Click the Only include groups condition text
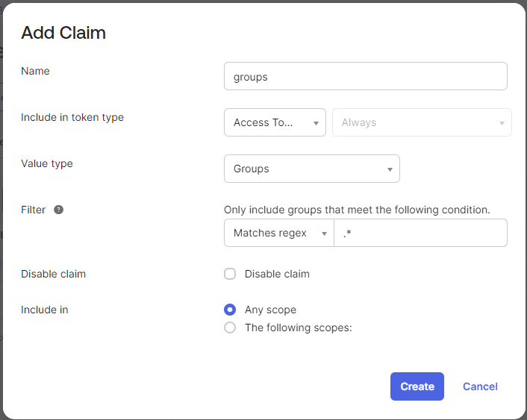 357,210
